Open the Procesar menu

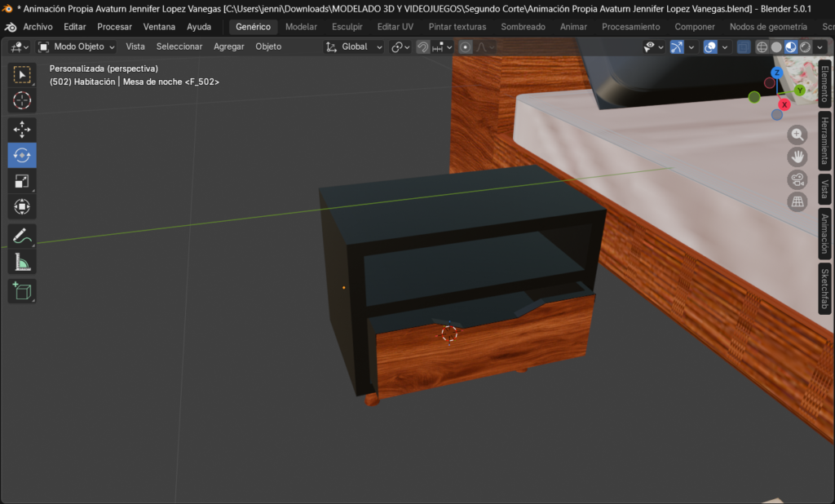coord(114,27)
